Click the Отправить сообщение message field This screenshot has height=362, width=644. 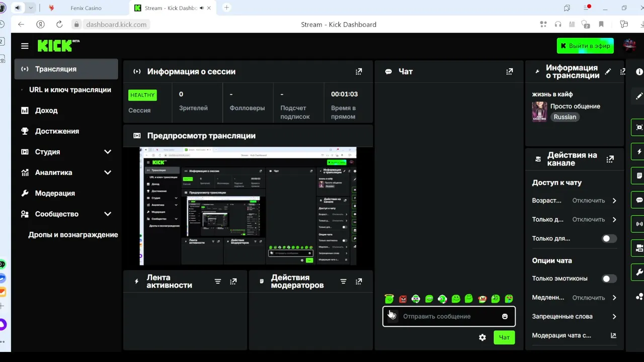tap(449, 316)
